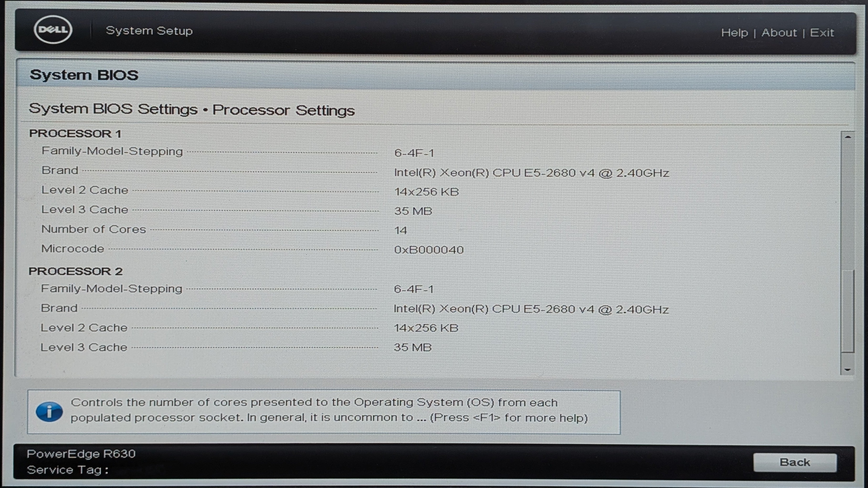The width and height of the screenshot is (868, 488).
Task: Select Processor 1 35 MB value
Action: 413,211
